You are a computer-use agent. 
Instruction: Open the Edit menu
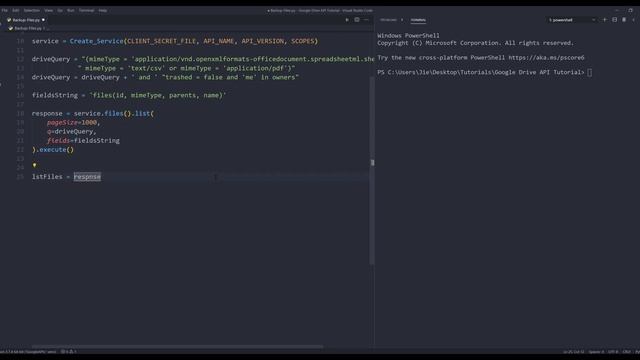(16, 10)
